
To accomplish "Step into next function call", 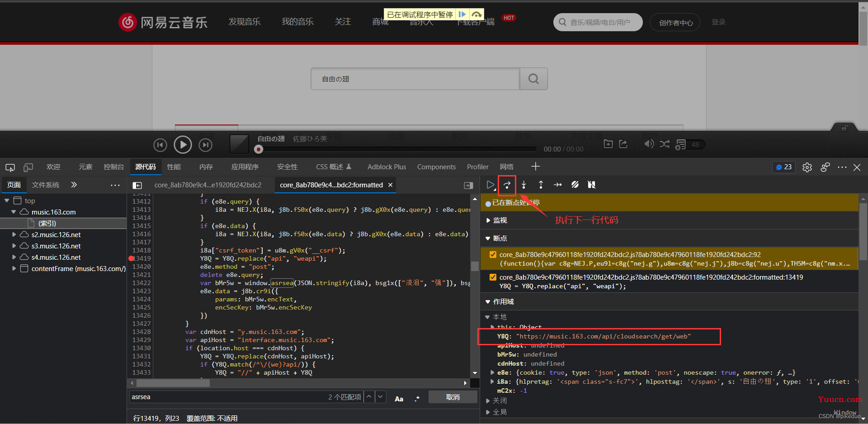I will (524, 185).
